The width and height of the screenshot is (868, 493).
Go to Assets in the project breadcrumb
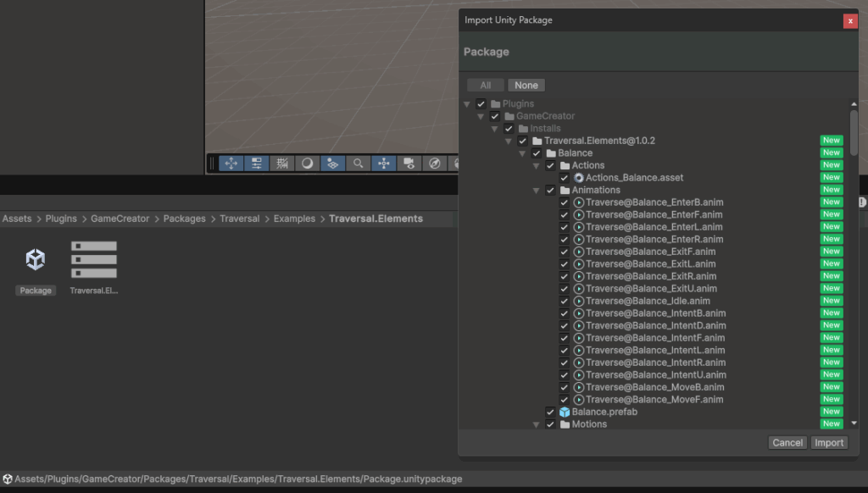tap(17, 219)
